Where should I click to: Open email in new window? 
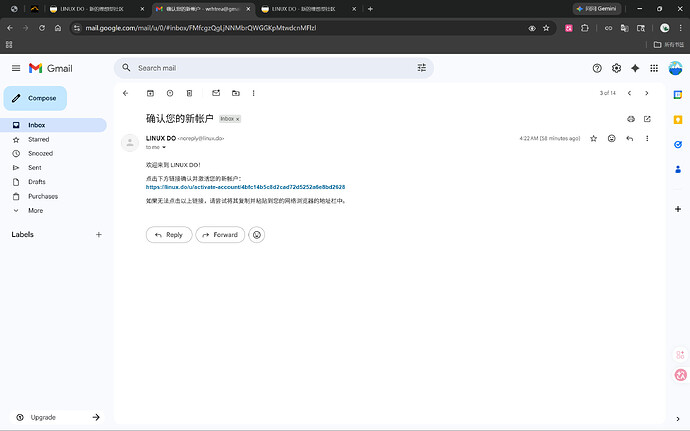[647, 119]
